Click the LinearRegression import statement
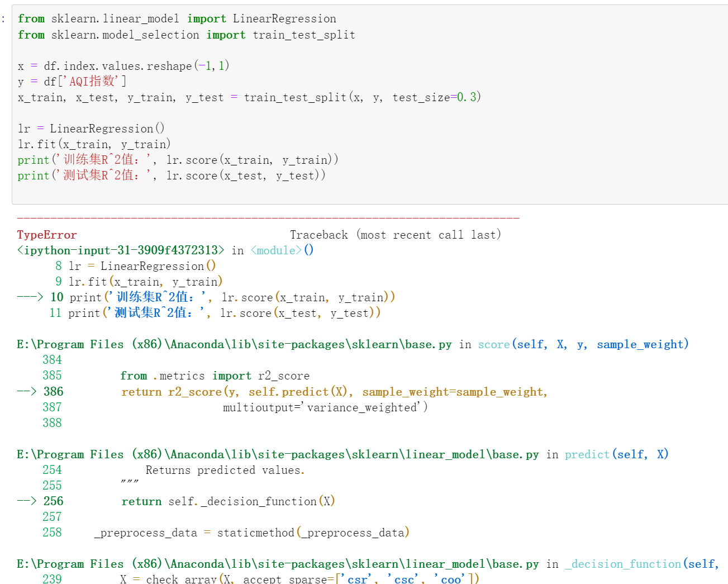The image size is (728, 584). [177, 18]
